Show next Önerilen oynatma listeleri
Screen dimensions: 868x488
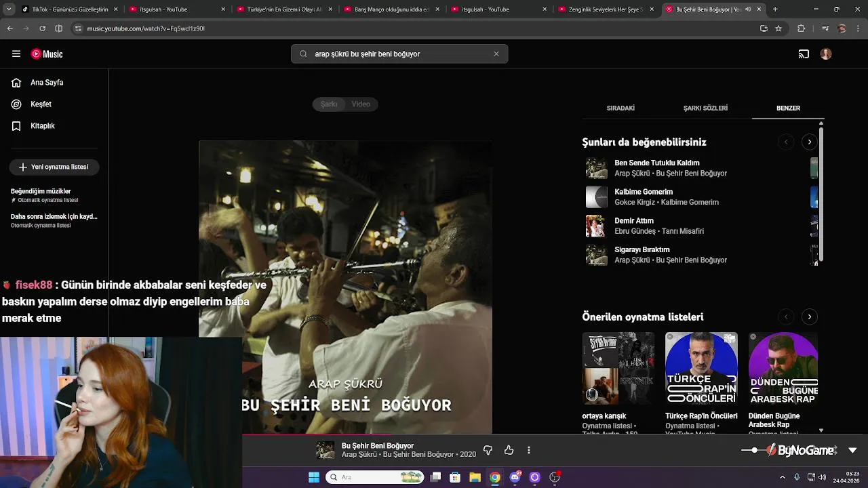(809, 317)
